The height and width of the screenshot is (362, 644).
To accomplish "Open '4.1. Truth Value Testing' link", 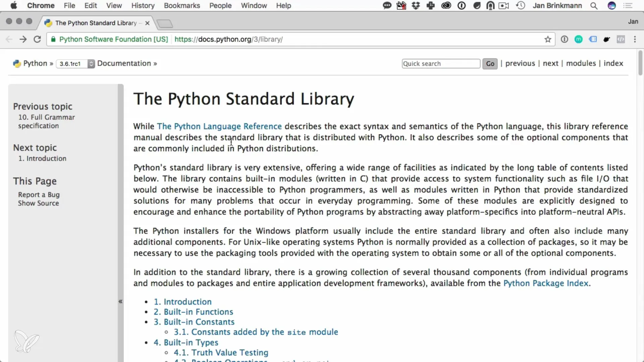I will point(221,353).
